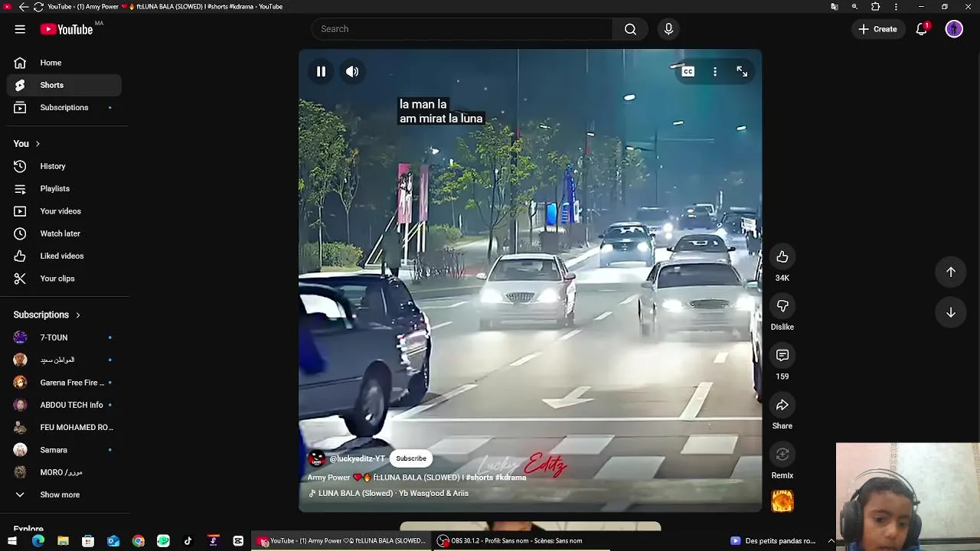Expand the Subscriptions heading chevron

[77, 315]
